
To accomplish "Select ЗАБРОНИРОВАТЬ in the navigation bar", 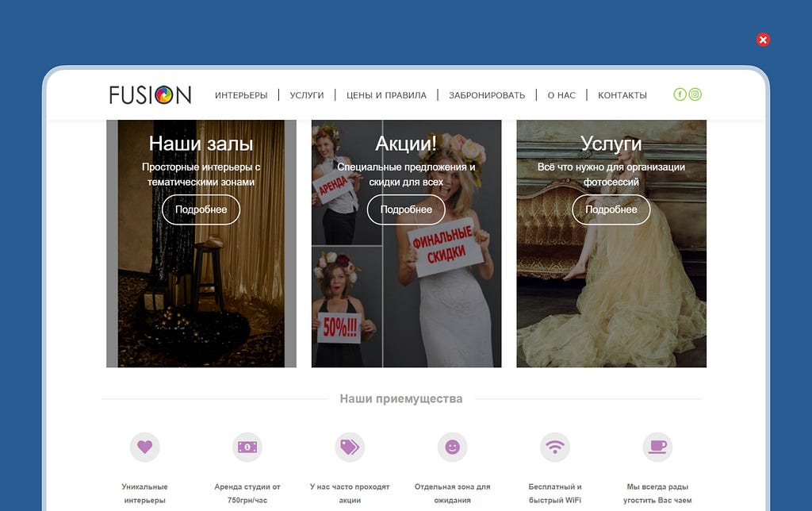I will pos(487,95).
